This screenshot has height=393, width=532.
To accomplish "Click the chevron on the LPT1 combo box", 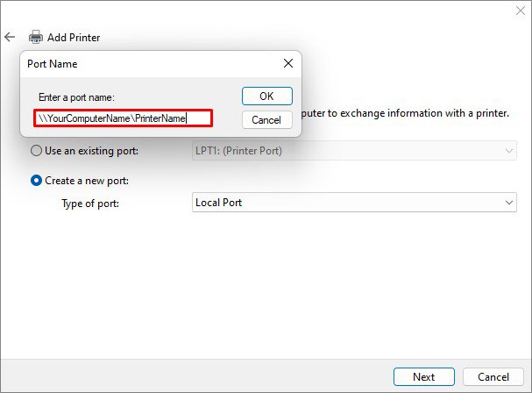I will pos(509,151).
